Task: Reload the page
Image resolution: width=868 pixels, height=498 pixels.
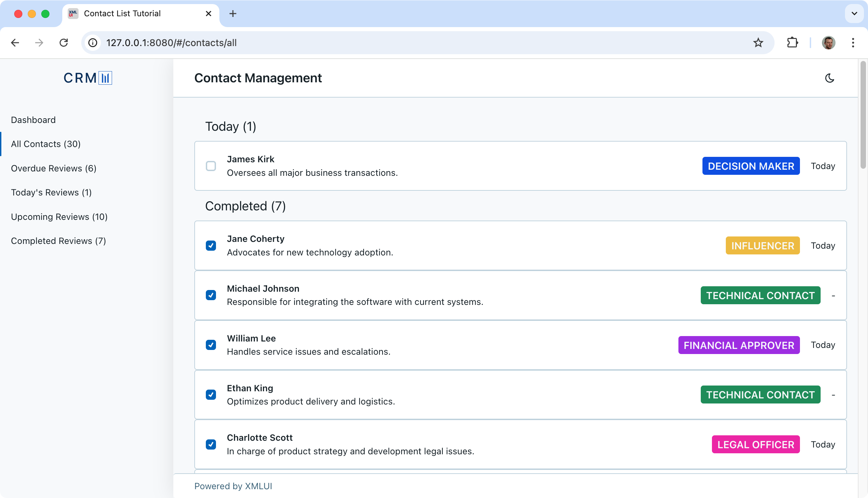Action: click(x=64, y=43)
